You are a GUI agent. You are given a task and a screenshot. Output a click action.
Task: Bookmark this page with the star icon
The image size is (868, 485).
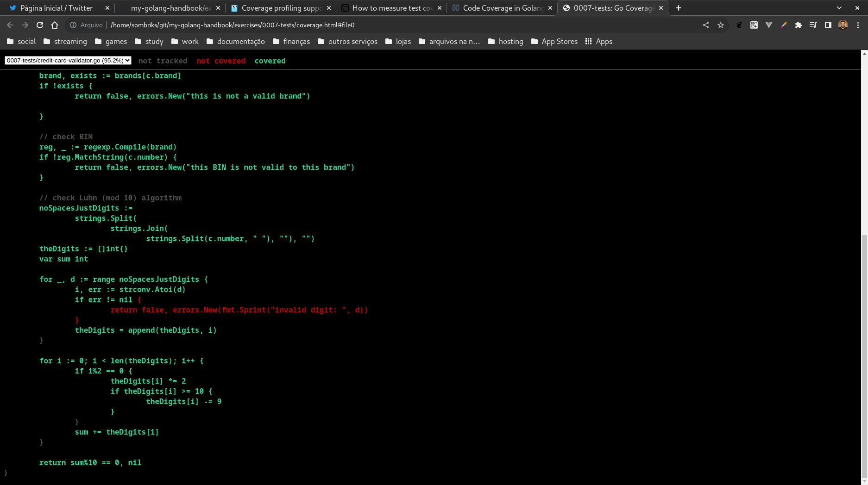[x=721, y=25]
